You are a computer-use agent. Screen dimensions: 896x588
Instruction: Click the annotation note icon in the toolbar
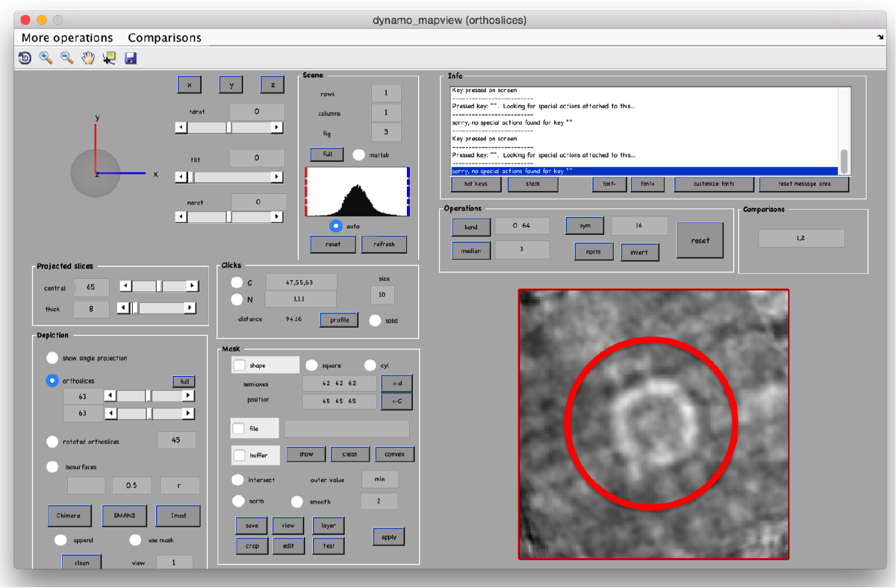tap(109, 57)
